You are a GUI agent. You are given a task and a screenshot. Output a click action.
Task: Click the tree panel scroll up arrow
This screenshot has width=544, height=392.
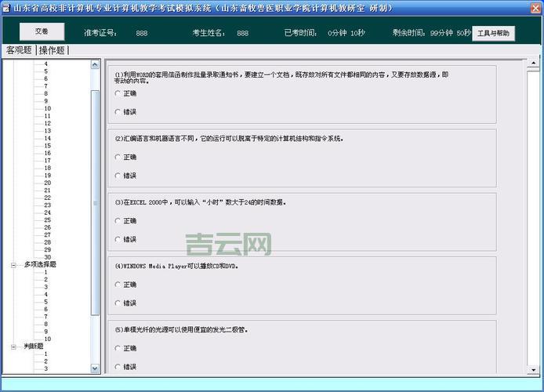(95, 65)
